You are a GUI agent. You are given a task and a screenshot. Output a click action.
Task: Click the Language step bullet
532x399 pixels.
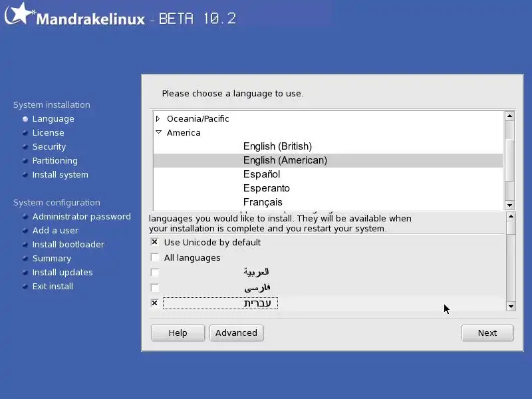25,119
